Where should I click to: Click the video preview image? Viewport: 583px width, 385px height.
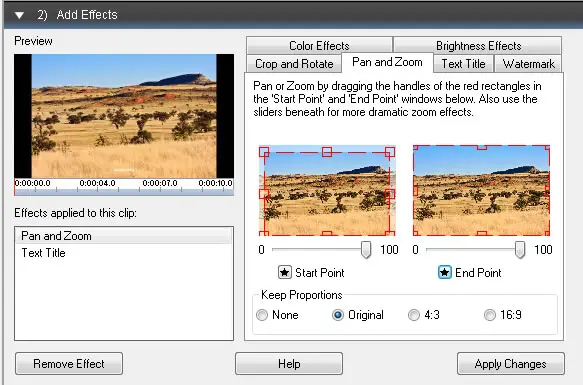click(x=124, y=116)
